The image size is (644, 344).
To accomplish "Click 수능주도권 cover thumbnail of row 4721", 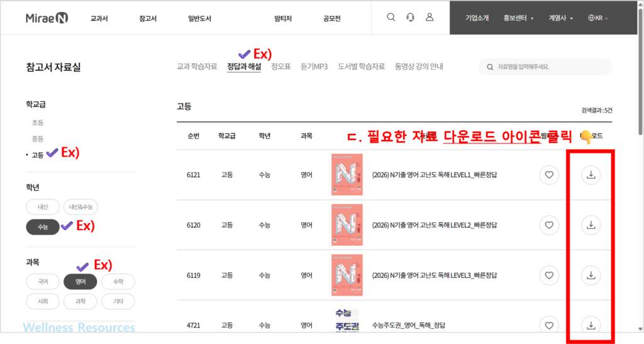I will (347, 321).
